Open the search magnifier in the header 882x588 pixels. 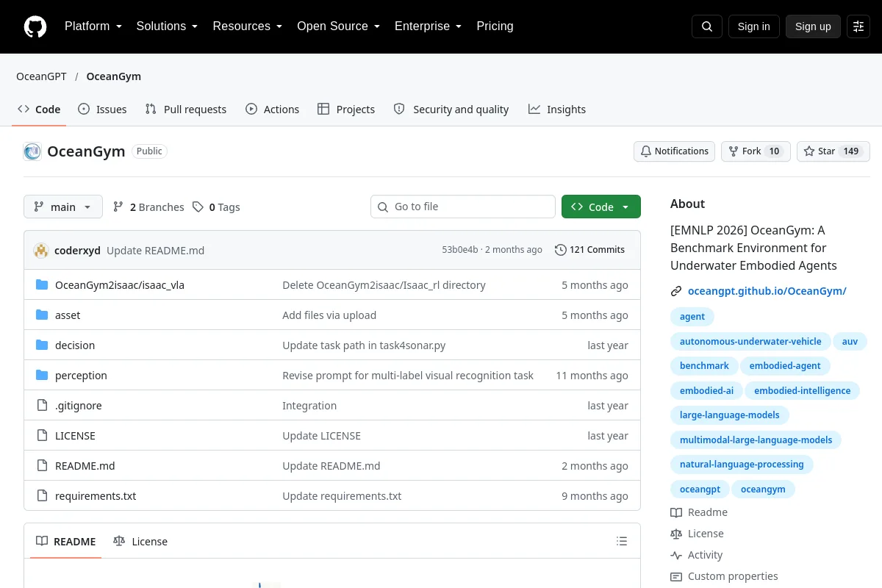click(707, 26)
